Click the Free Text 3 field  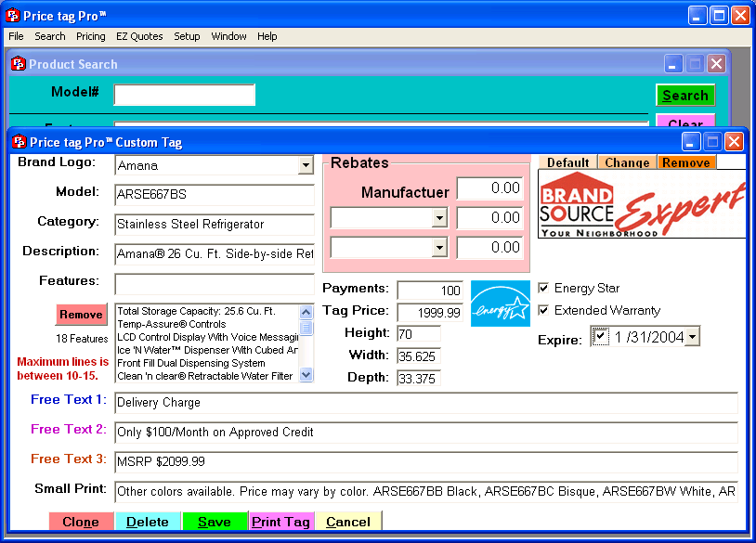(x=426, y=461)
